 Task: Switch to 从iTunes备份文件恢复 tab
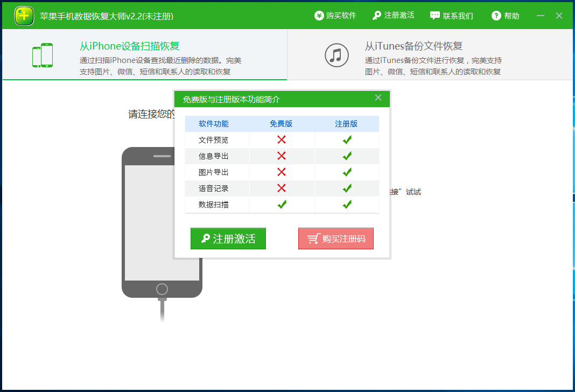tap(430, 54)
